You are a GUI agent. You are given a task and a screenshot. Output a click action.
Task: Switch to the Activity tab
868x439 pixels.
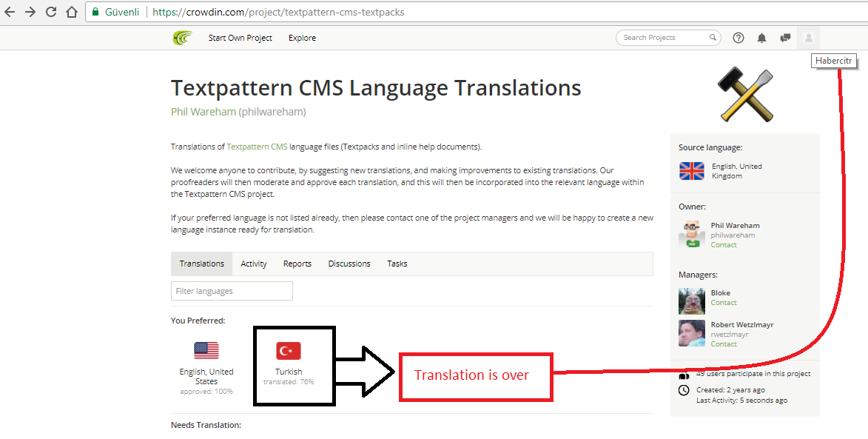point(254,264)
